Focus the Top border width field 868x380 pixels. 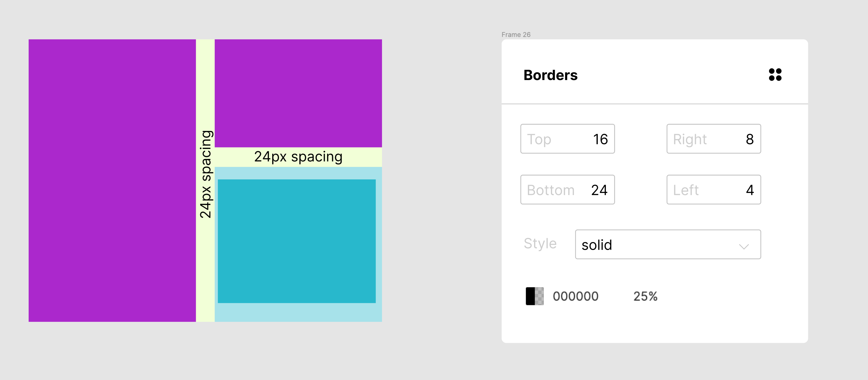(x=567, y=139)
